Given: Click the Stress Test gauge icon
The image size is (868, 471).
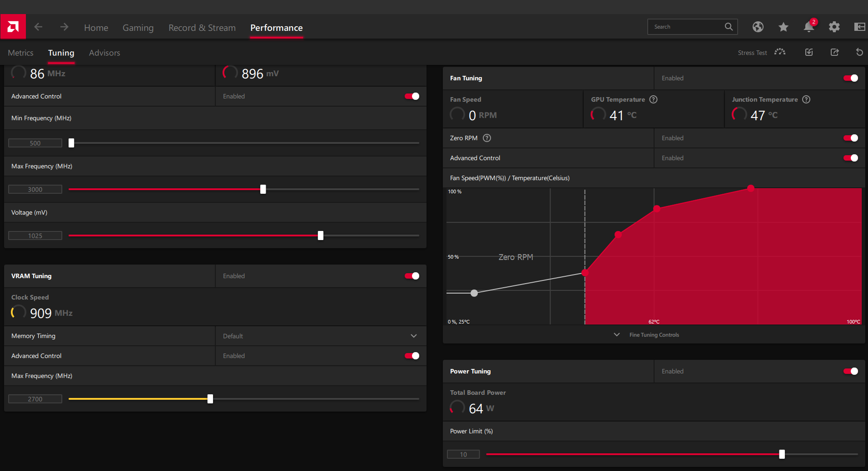Looking at the screenshot, I should (x=780, y=52).
